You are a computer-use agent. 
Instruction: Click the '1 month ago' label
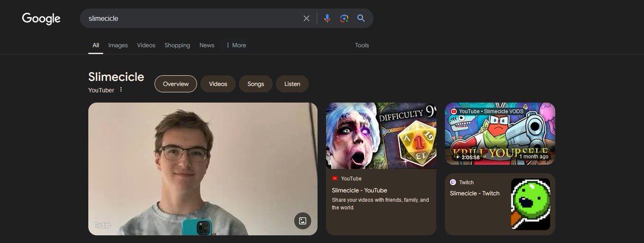(533, 157)
